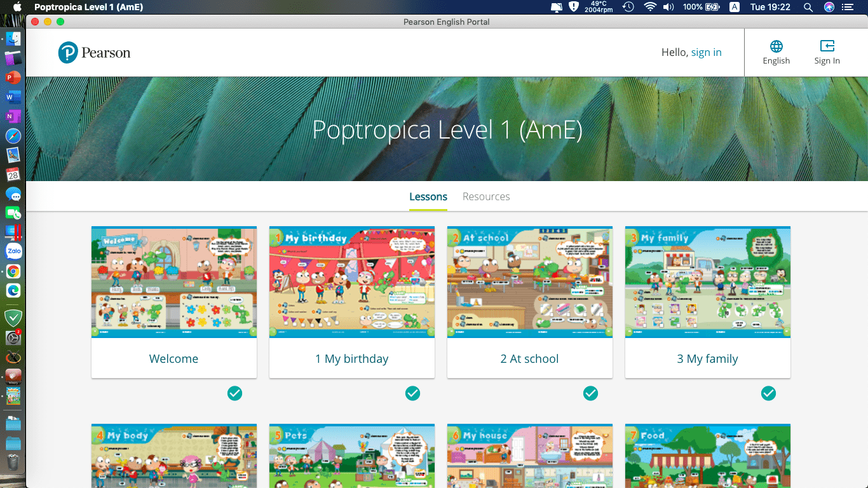This screenshot has height=488, width=868.
Task: Toggle the completion checkmark under Welcome
Action: pos(234,393)
